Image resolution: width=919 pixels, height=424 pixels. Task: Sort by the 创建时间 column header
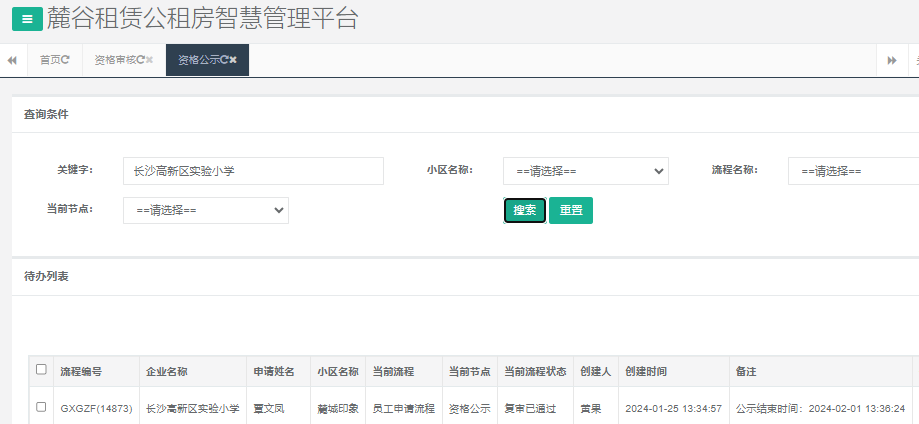coord(645,371)
